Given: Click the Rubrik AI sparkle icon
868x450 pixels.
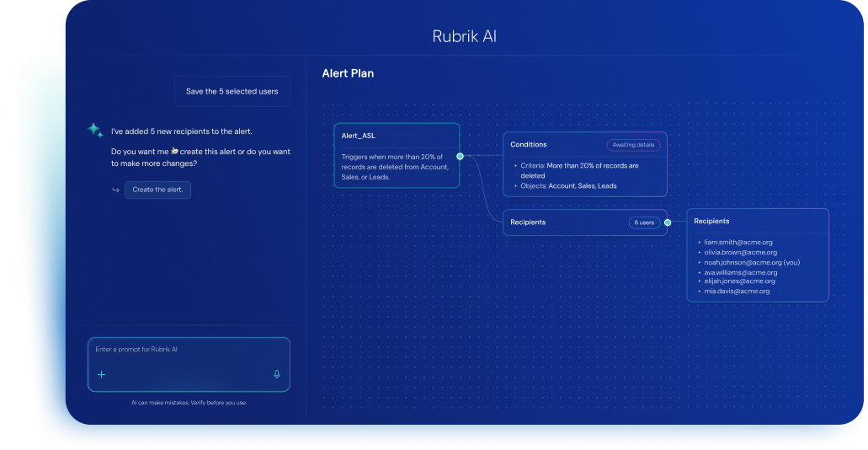Looking at the screenshot, I should pyautogui.click(x=95, y=131).
